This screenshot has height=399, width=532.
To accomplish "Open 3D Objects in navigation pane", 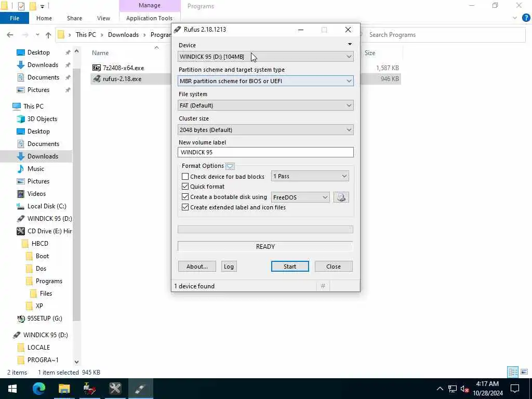I will click(42, 119).
